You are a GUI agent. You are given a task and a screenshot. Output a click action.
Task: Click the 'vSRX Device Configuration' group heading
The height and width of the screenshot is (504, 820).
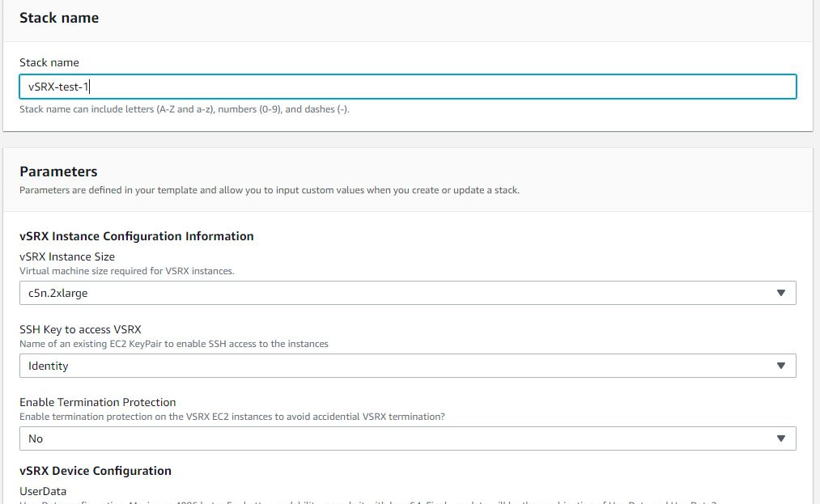point(96,471)
